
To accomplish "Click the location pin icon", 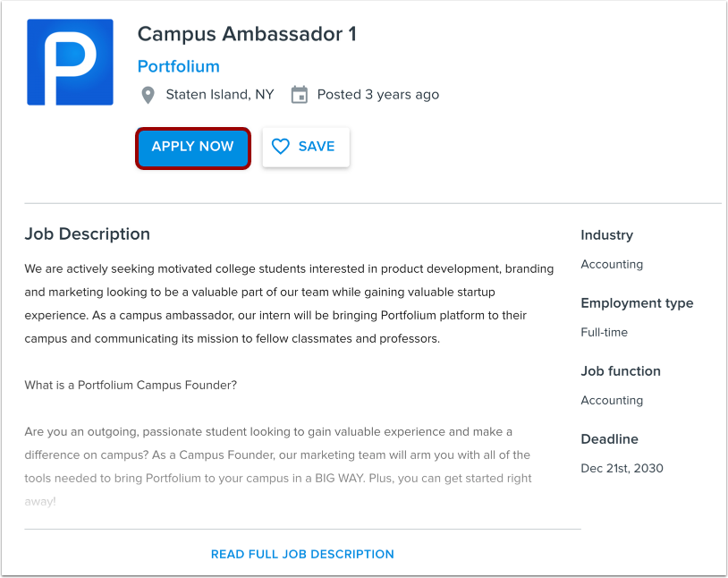I will pyautogui.click(x=148, y=94).
